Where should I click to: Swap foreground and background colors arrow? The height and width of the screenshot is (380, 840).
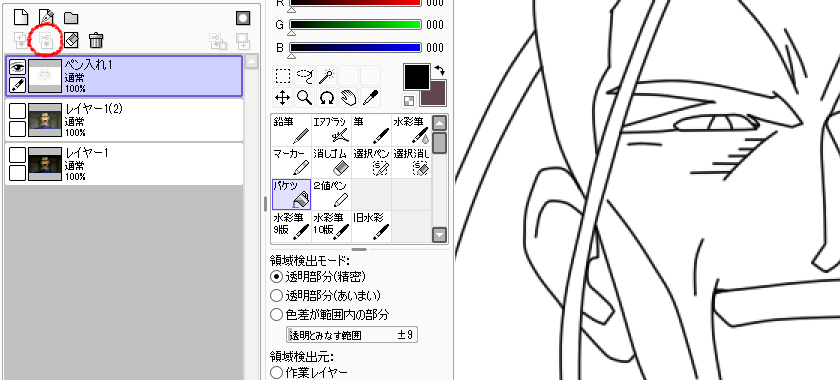click(440, 71)
